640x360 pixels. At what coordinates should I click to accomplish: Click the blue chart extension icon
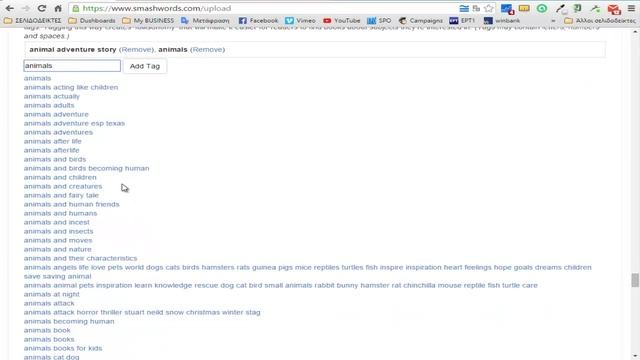point(507,9)
